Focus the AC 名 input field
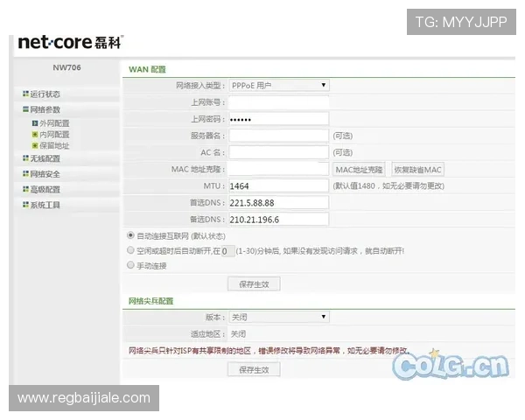The width and height of the screenshot is (525, 420). coord(279,152)
